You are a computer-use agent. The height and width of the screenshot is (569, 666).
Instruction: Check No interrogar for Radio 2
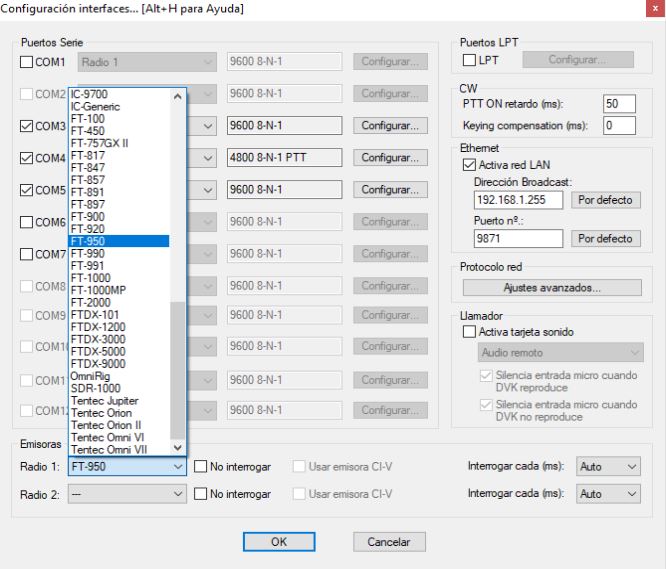[x=200, y=494]
